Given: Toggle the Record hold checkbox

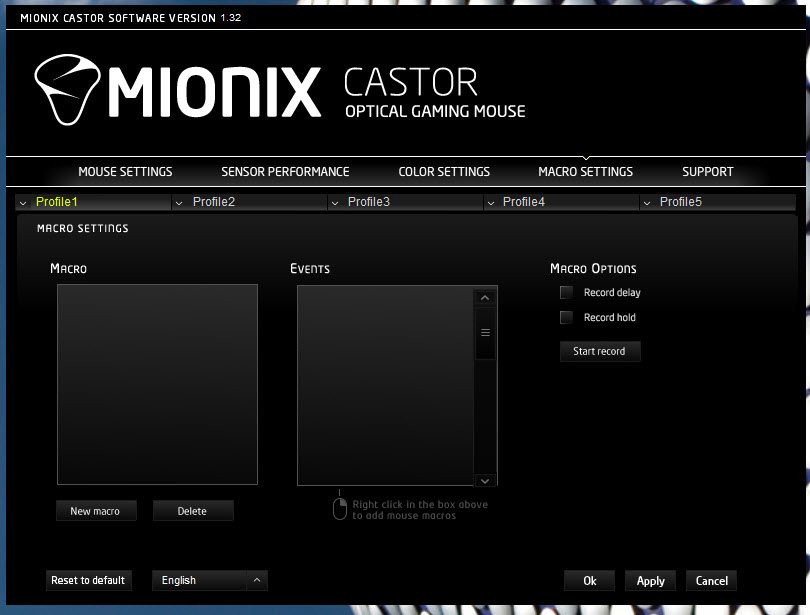Looking at the screenshot, I should tap(566, 317).
